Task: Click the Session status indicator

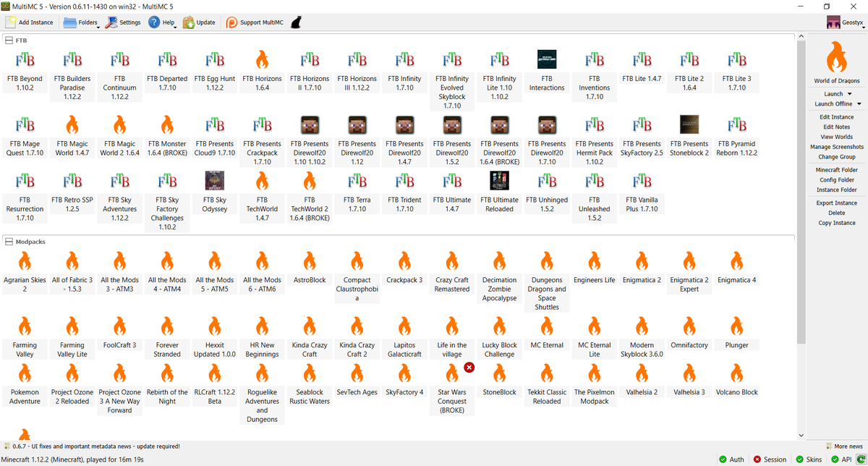Action: coord(769,459)
